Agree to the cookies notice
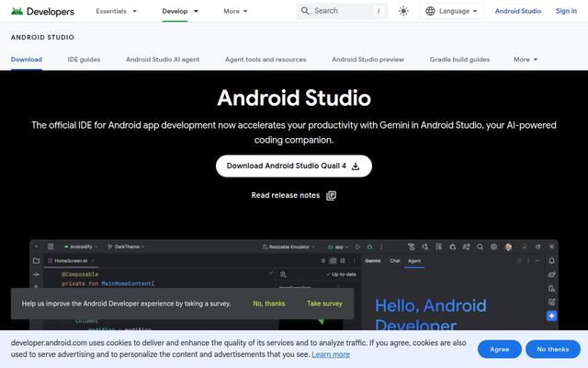Viewport: 588px width, 368px height. pos(500,350)
